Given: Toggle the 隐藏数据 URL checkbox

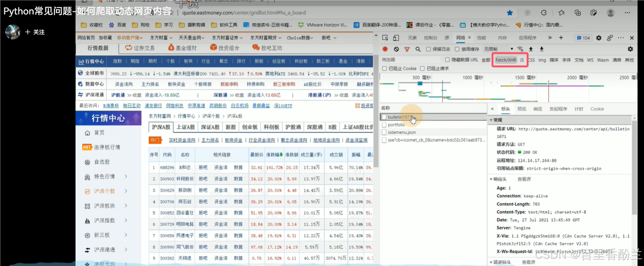Looking at the screenshot, I should [447, 60].
